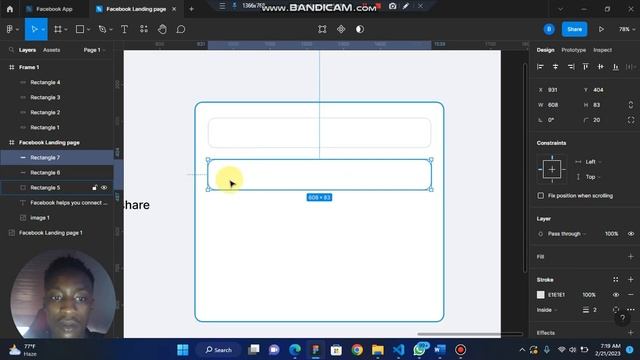The image size is (640, 360).
Task: Toggle stroke visibility eye
Action: pyautogui.click(x=616, y=295)
